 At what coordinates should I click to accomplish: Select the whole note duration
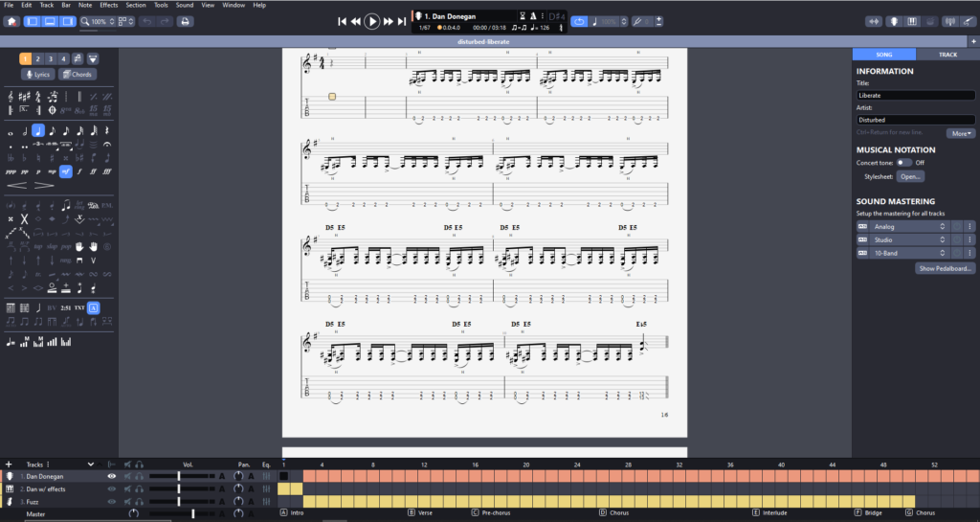coord(11,131)
